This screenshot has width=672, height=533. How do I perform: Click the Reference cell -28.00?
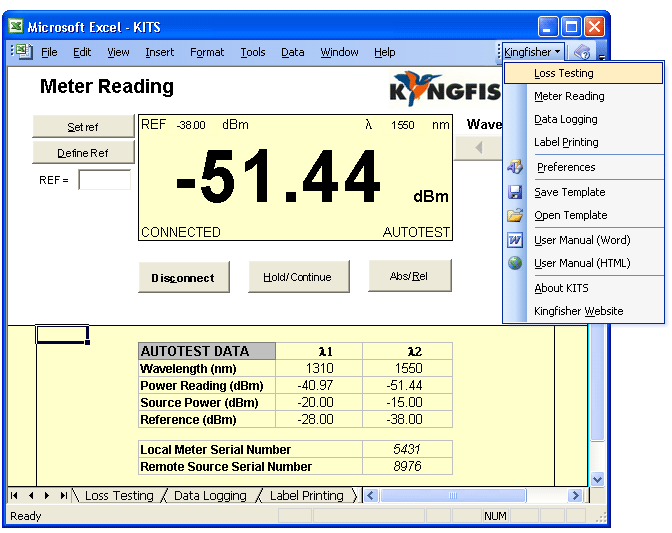click(319, 419)
